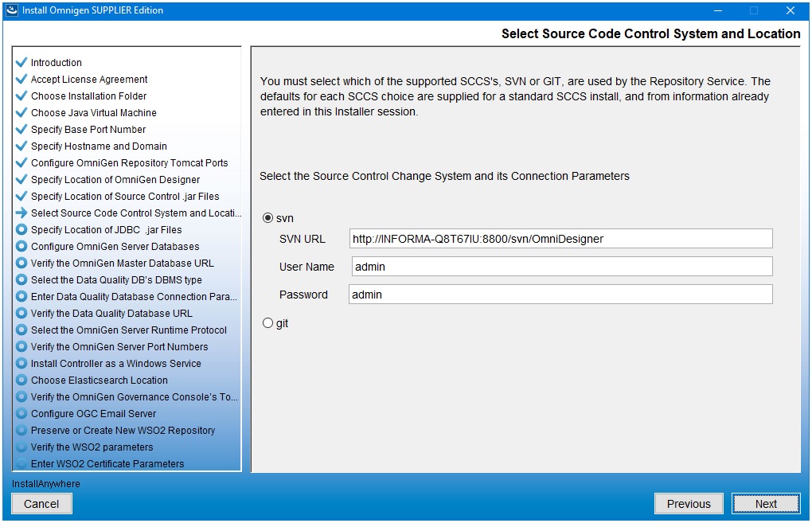The image size is (812, 523).
Task: Click the pending circle icon beside Specify Location of JDBC .jar Files
Action: (21, 229)
